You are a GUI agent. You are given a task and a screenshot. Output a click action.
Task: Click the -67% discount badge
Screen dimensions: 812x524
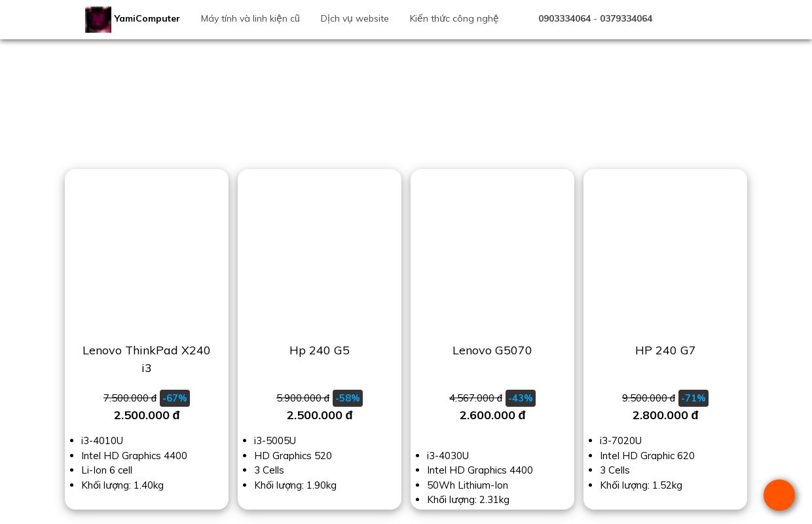(x=175, y=398)
